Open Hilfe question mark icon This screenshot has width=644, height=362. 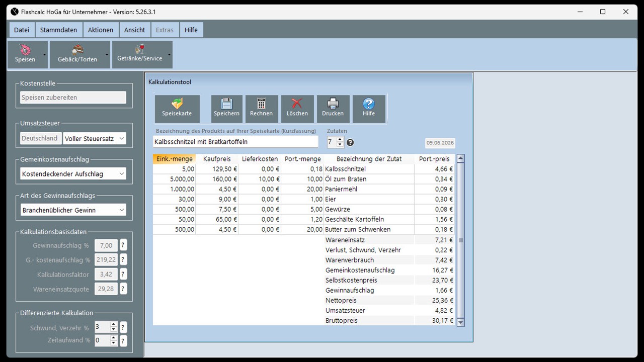pos(369,109)
